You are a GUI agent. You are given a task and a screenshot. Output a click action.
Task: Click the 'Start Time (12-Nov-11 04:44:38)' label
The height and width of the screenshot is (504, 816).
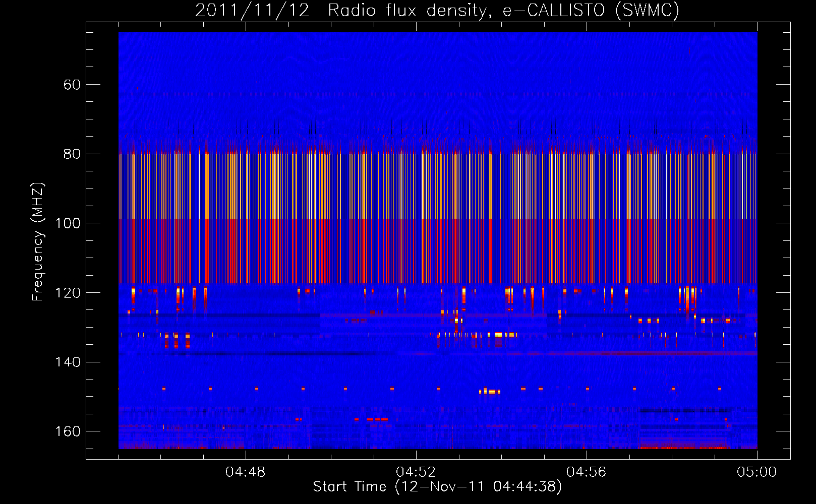pyautogui.click(x=437, y=487)
